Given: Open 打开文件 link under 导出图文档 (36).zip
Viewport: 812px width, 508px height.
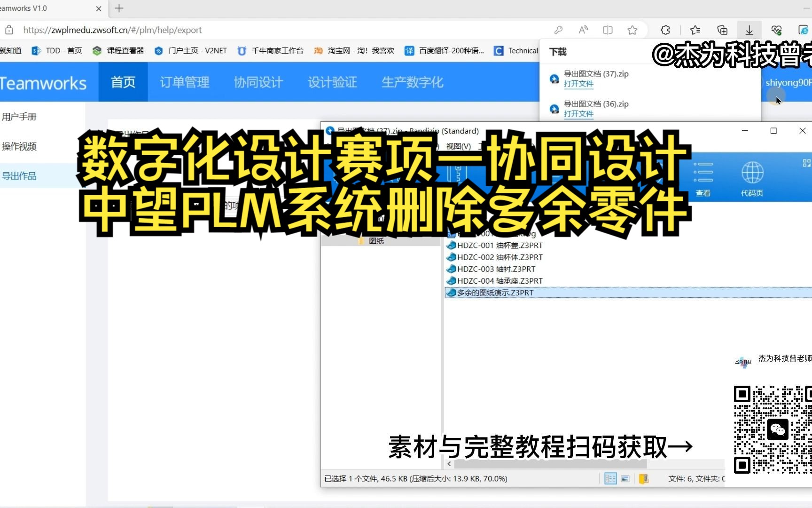Looking at the screenshot, I should coord(578,114).
